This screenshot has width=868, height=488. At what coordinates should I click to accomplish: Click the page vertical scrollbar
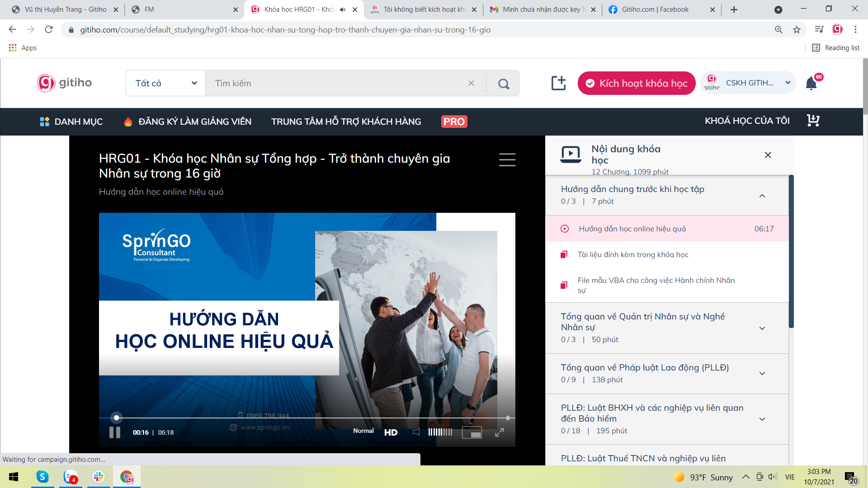pos(865,87)
